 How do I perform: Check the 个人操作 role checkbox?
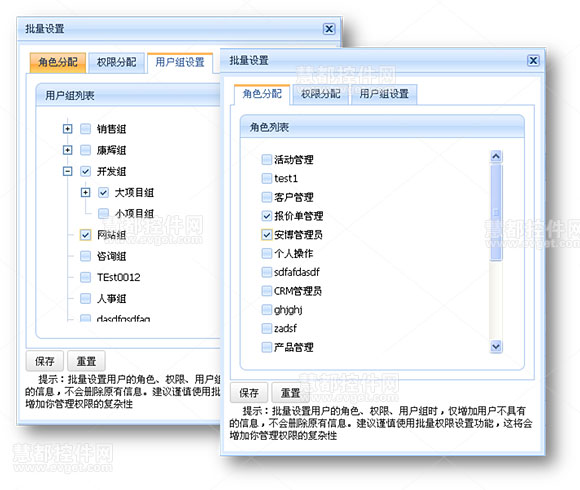[267, 253]
